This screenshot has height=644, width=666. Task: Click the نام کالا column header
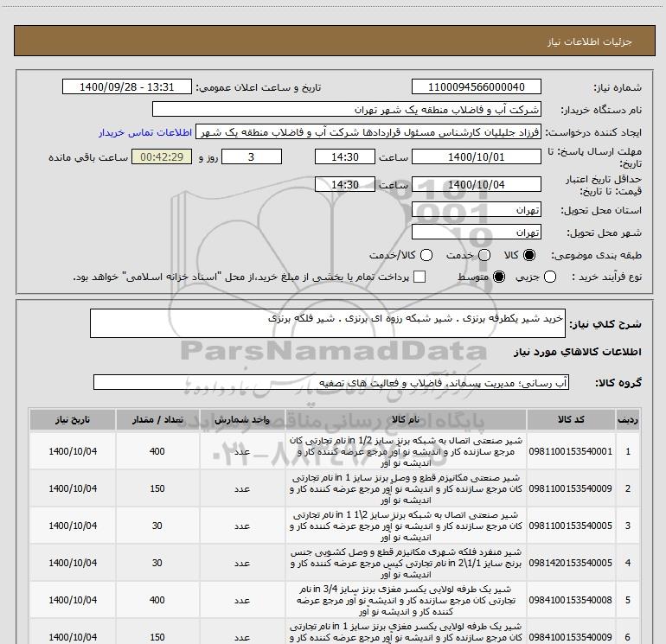click(x=406, y=419)
